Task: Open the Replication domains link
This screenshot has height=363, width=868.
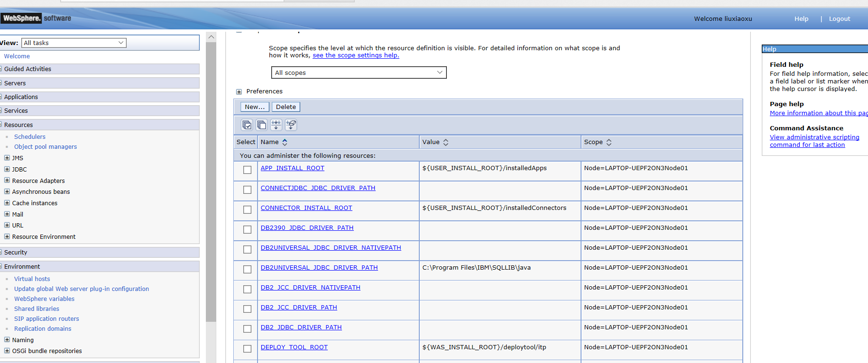Action: (43, 329)
